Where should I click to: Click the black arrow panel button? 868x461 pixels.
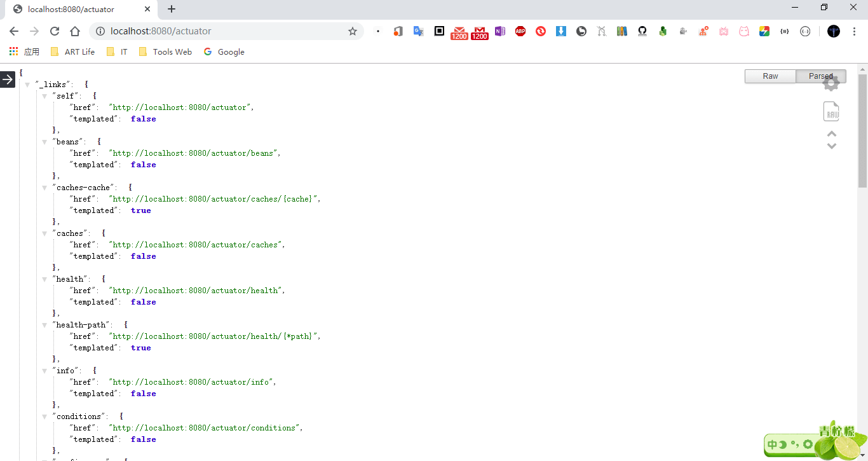(x=8, y=79)
